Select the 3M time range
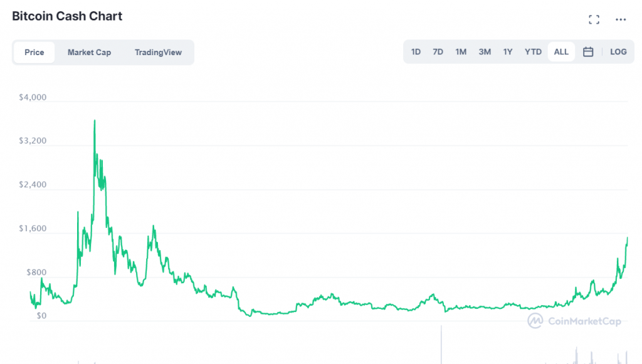Screen dimensions: 642x364 pos(484,51)
